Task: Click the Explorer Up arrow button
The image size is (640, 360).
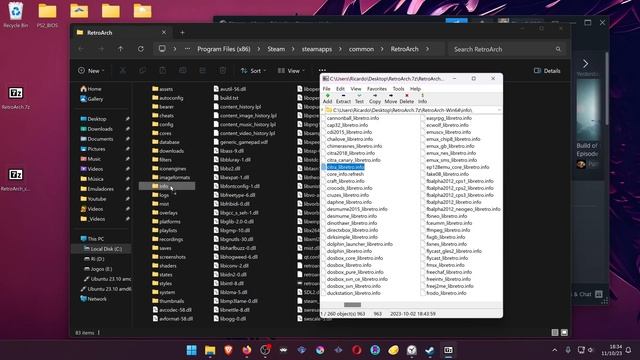Action: click(x=120, y=49)
